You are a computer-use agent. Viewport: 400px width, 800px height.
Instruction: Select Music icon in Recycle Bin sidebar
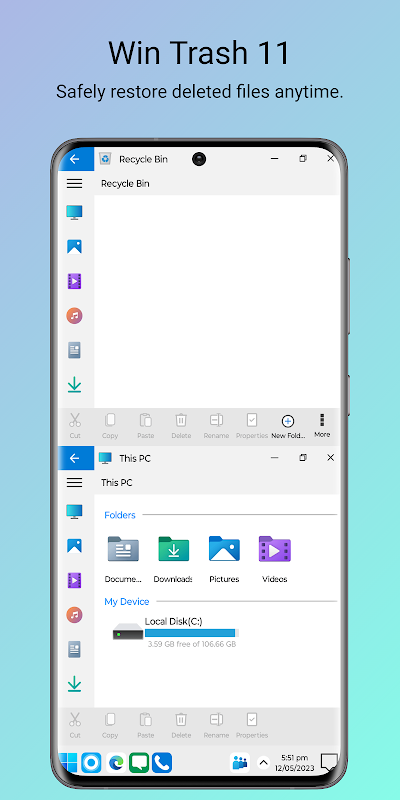74,316
